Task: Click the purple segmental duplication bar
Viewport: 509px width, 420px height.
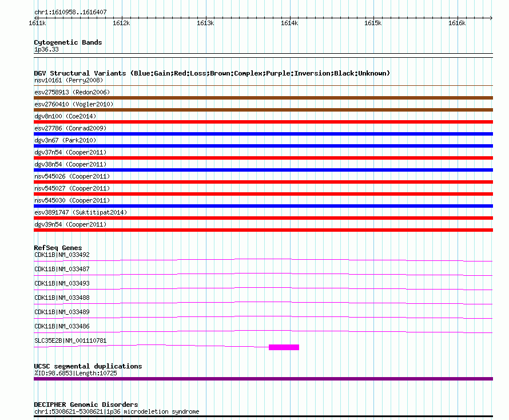Action: pos(263,379)
